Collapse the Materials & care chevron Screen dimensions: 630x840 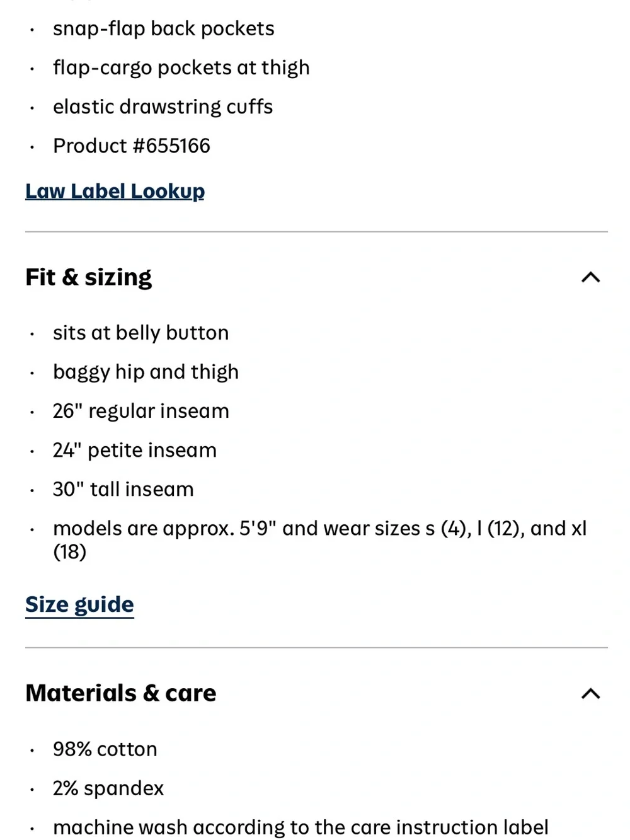(590, 694)
